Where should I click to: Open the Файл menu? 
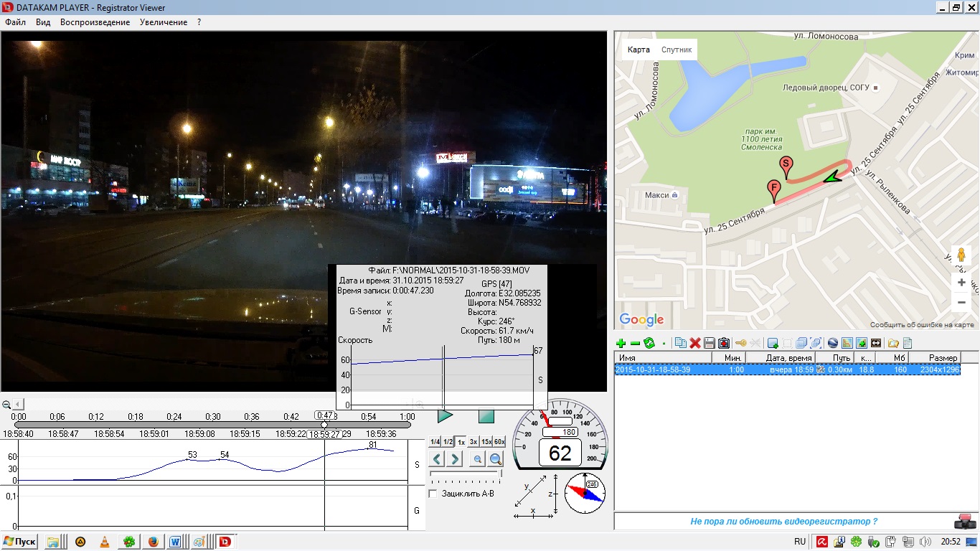(15, 22)
